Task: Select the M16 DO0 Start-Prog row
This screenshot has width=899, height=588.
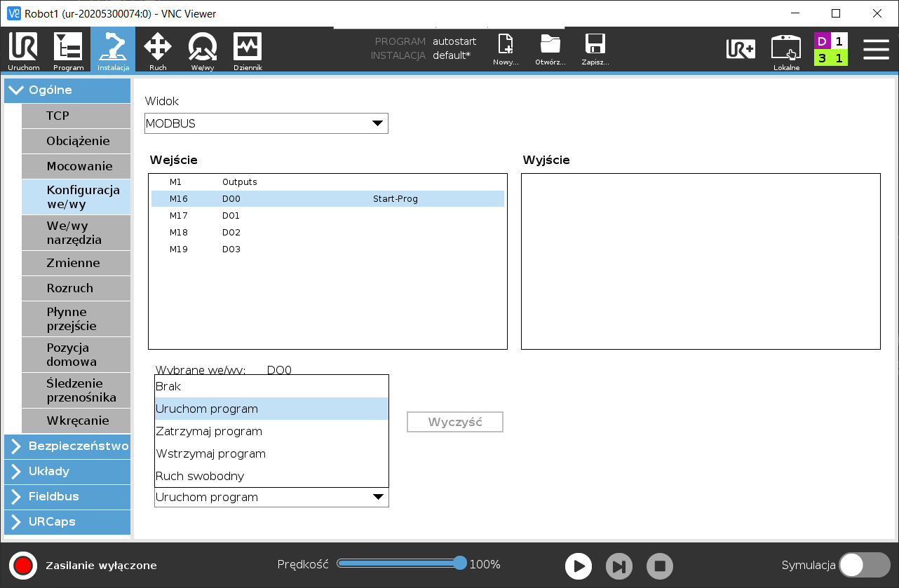Action: [x=327, y=199]
